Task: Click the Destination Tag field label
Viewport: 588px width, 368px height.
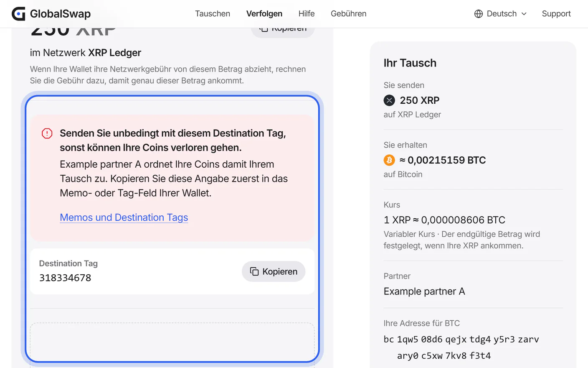Action: 68,263
